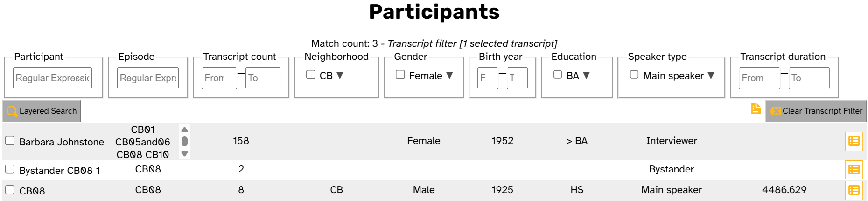This screenshot has width=868, height=201.
Task: Expand the Speaker type options triangle
Action: click(711, 75)
